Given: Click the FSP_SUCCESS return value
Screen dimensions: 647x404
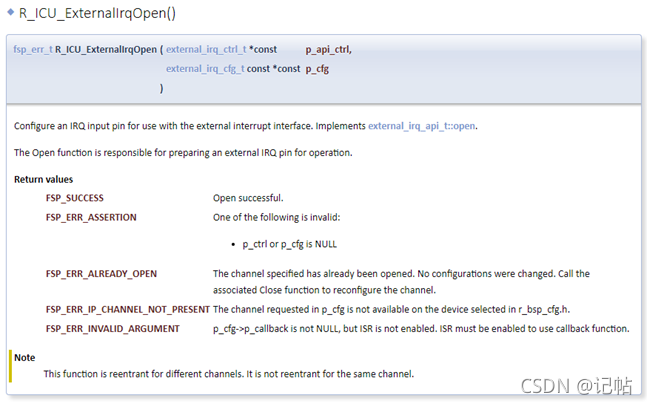Looking at the screenshot, I should click(75, 198).
